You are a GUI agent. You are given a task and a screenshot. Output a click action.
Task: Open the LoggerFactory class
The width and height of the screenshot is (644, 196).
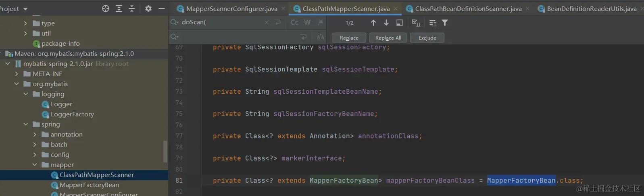[x=68, y=114]
